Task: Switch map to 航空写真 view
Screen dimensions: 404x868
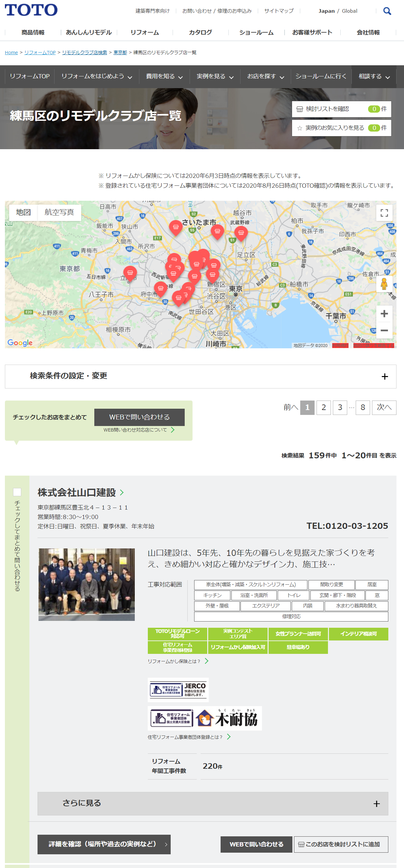Action: tap(59, 212)
